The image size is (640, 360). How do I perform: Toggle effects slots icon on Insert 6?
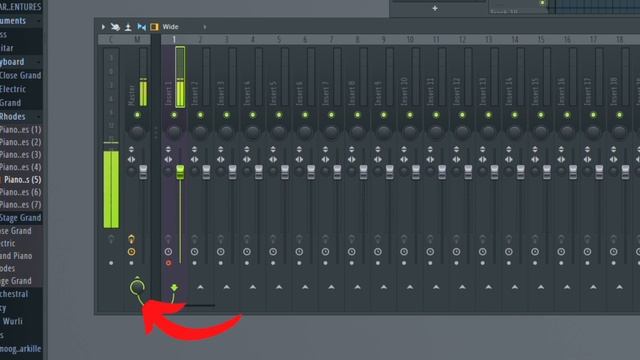tap(299, 239)
